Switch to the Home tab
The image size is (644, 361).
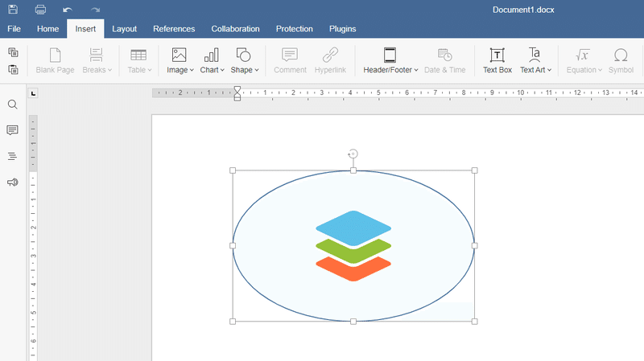[x=47, y=29]
